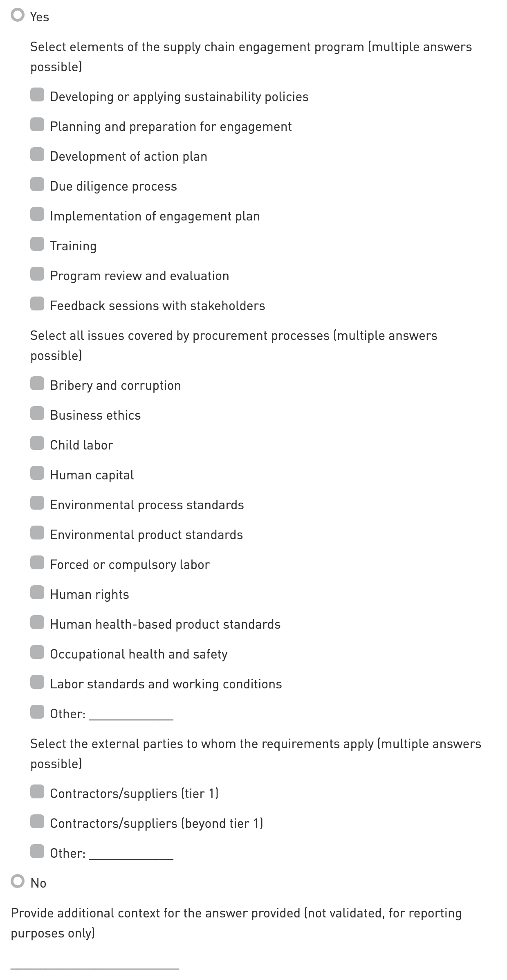Tick Contractors/suppliers (tier 1) checkbox
The height and width of the screenshot is (980, 507).
point(37,792)
